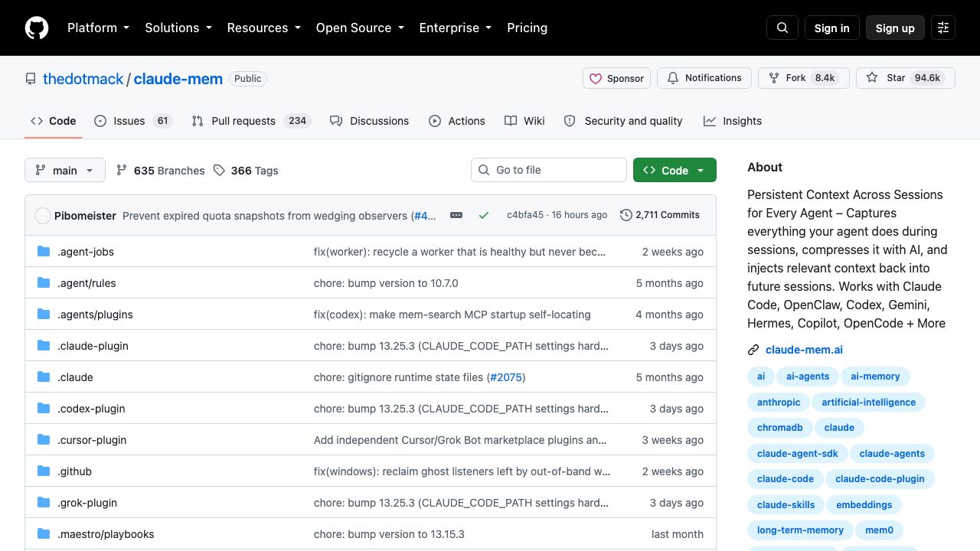Expand the Resources menu
This screenshot has height=551, width=980.
pyautogui.click(x=263, y=28)
